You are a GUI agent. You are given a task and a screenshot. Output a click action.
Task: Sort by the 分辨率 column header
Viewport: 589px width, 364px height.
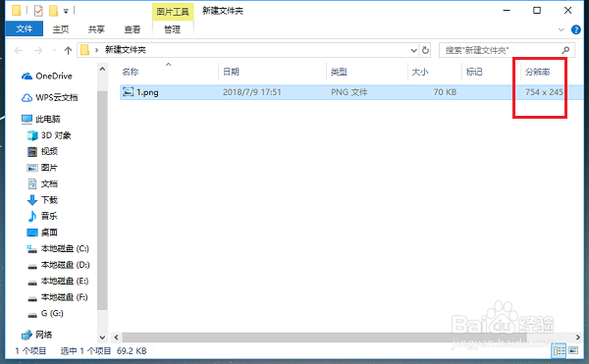pyautogui.click(x=538, y=72)
